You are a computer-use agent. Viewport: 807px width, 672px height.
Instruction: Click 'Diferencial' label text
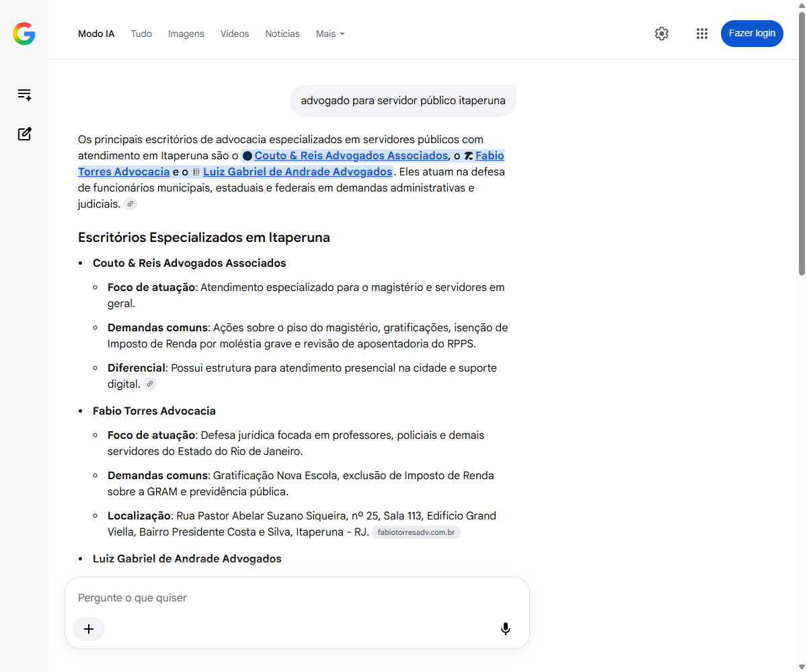coord(137,368)
